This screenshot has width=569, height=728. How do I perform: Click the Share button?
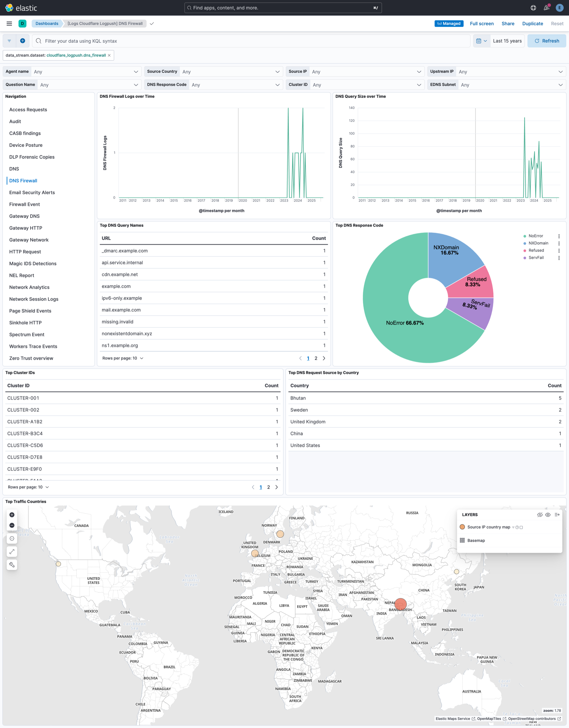pyautogui.click(x=508, y=24)
